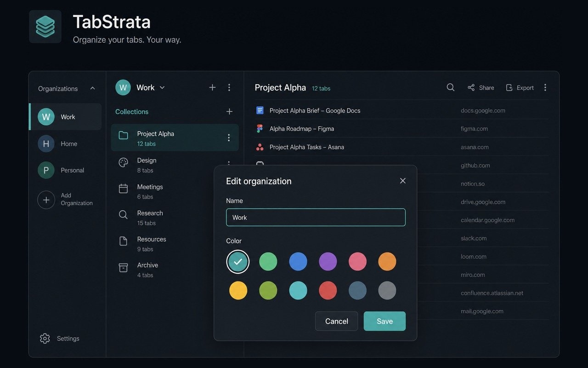Export the Project Alpha collection
Screen dimensions: 588x368
(x=520, y=87)
